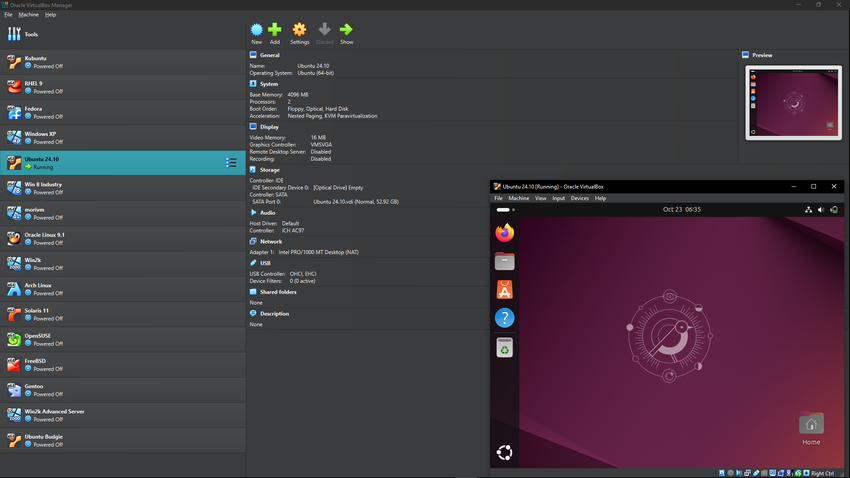Select the Solaris 11 virtual machine
The height and width of the screenshot is (478, 850).
(123, 314)
